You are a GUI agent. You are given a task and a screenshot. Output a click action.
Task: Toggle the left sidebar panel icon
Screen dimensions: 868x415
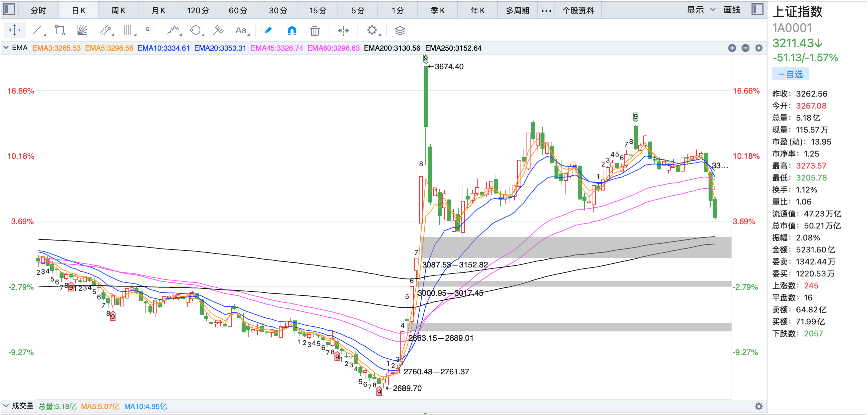pos(9,9)
